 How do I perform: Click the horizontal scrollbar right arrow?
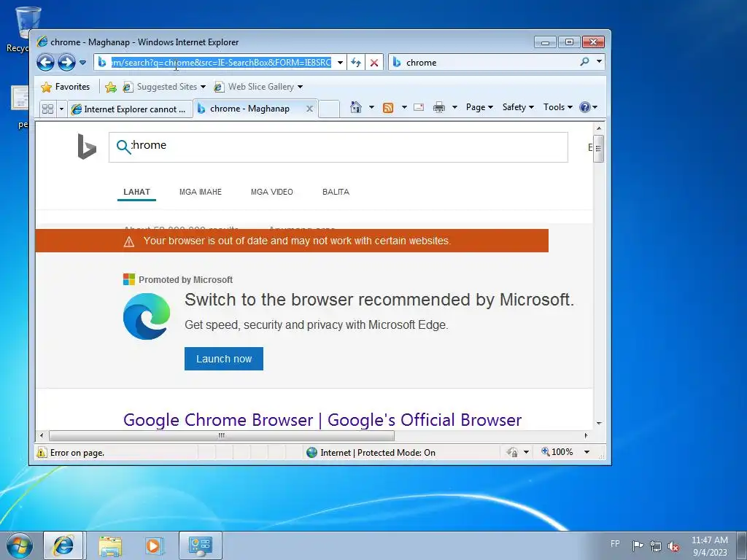tap(586, 435)
